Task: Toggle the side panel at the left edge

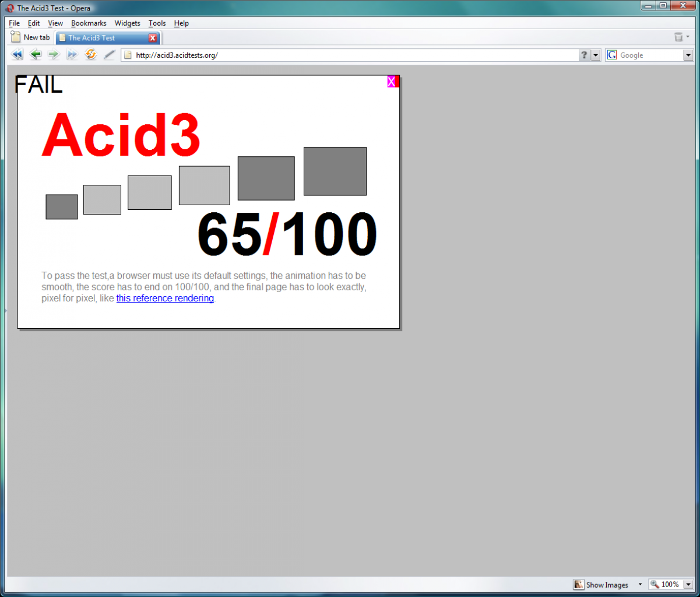Action: pos(5,311)
